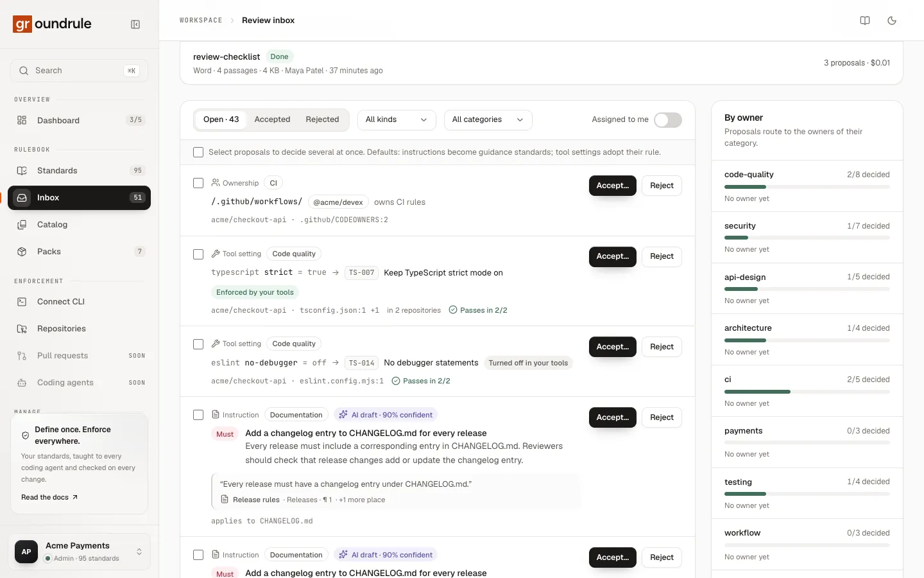Click the AP avatar for Acme Payments

tap(26, 552)
